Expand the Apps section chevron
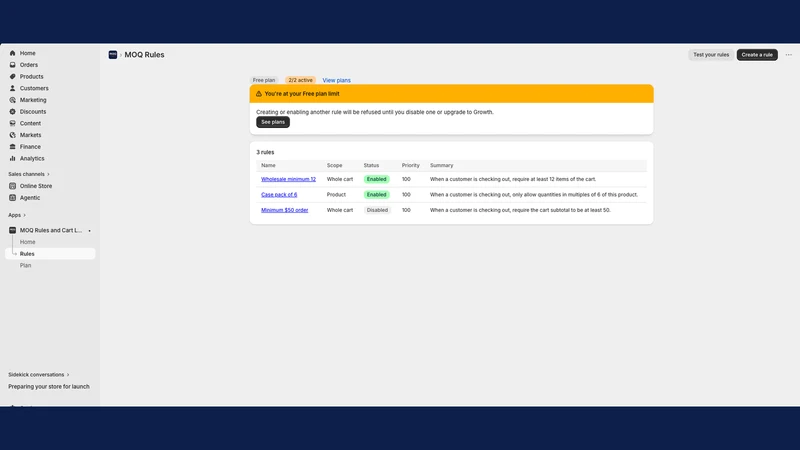The height and width of the screenshot is (450, 800). 24,215
